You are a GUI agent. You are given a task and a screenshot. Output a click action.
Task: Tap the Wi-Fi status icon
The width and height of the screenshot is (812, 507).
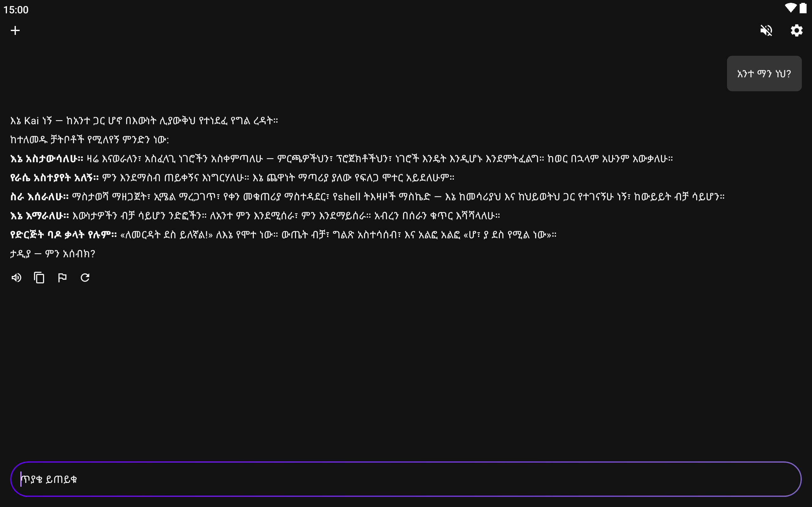[790, 8]
